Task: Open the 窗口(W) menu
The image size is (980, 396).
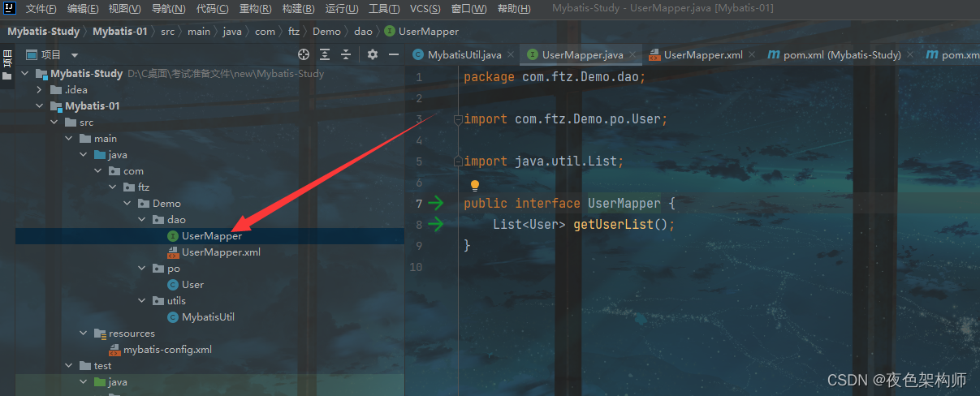Action: [469, 9]
